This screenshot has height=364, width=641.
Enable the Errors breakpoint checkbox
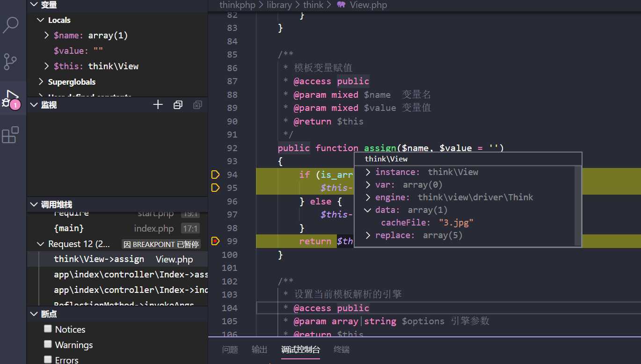pos(48,359)
